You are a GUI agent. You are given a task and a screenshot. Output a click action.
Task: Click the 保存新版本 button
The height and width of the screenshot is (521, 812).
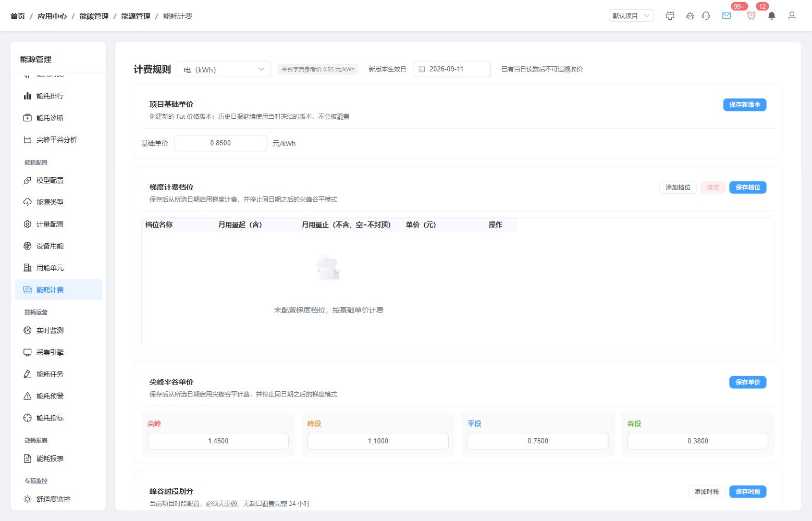click(744, 105)
